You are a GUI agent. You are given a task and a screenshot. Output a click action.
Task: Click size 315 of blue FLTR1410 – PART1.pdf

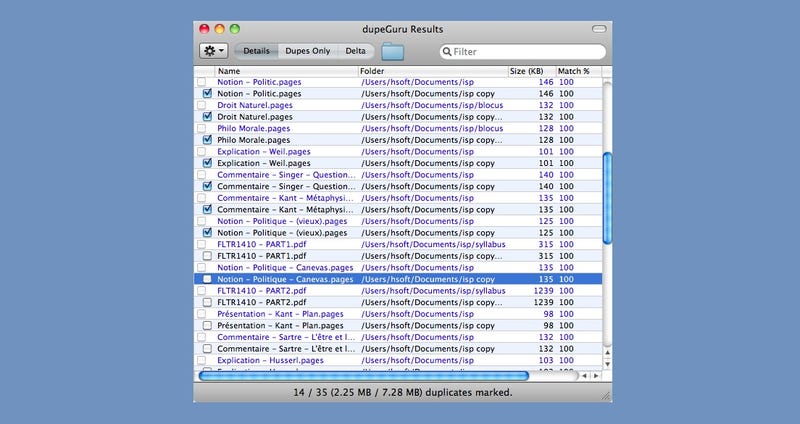(546, 244)
